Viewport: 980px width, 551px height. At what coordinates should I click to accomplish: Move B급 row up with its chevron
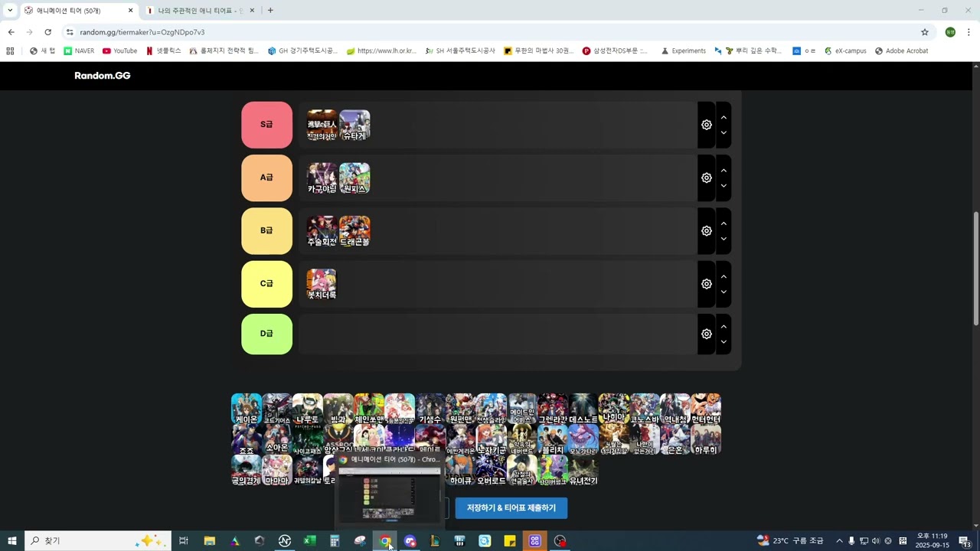coord(724,223)
